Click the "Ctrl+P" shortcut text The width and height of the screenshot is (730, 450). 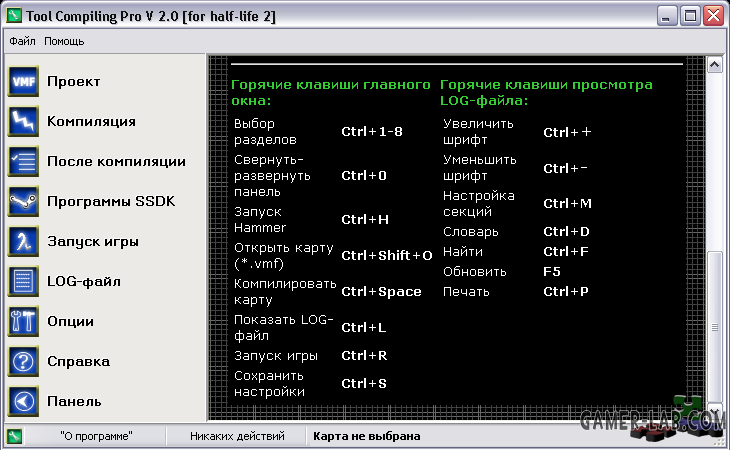[566, 291]
